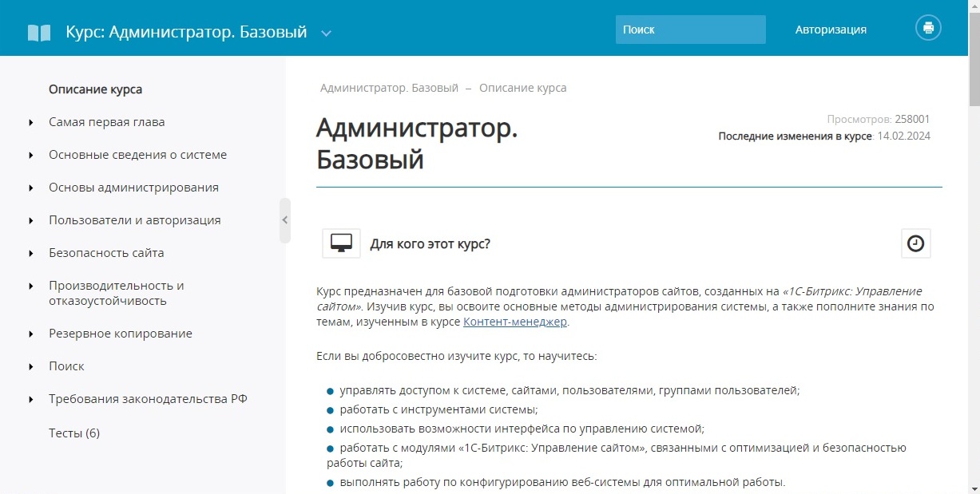This screenshot has height=494, width=980.
Task: Expand 'Требования законодательства РФ' arrow
Action: pos(30,400)
